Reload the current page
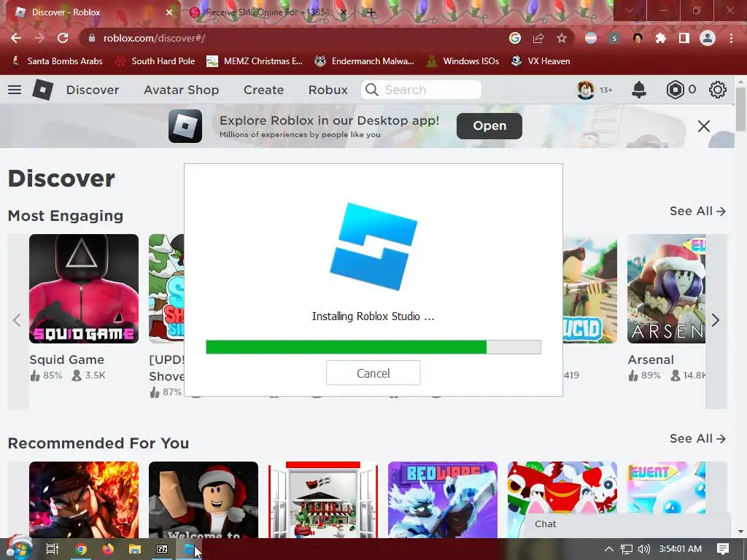Image resolution: width=747 pixels, height=560 pixels. click(x=63, y=38)
